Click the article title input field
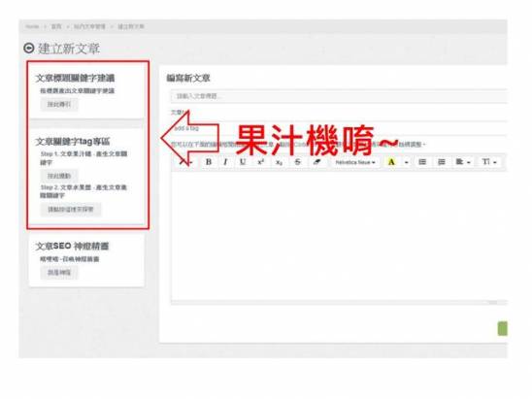The image size is (532, 399). (x=339, y=96)
